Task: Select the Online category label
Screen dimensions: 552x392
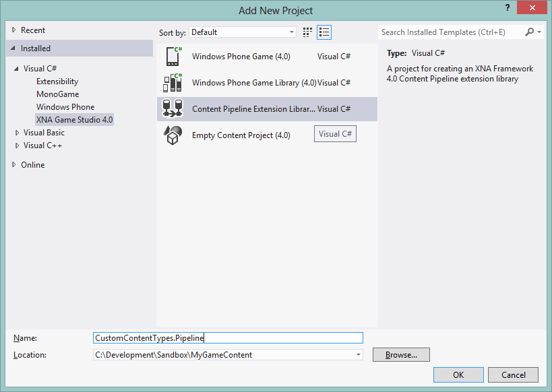Action: [x=33, y=165]
